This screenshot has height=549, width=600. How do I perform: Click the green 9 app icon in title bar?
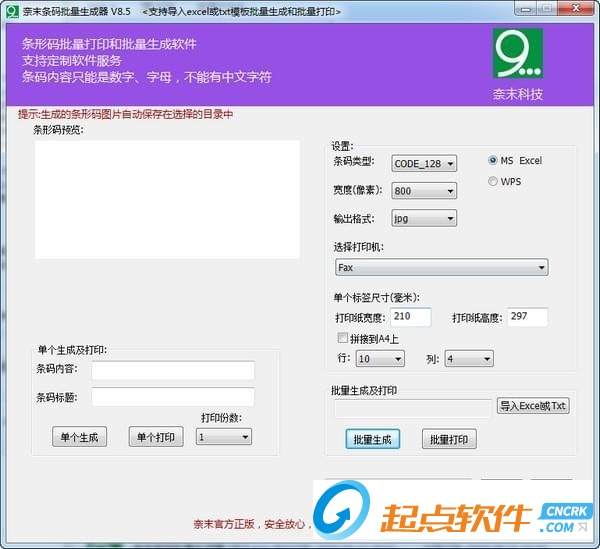(x=12, y=11)
